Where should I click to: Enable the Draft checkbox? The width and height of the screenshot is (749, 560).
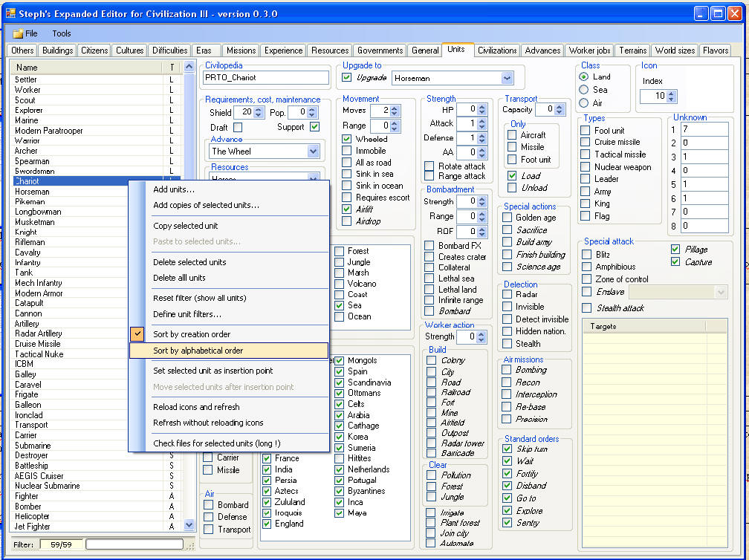click(x=238, y=128)
